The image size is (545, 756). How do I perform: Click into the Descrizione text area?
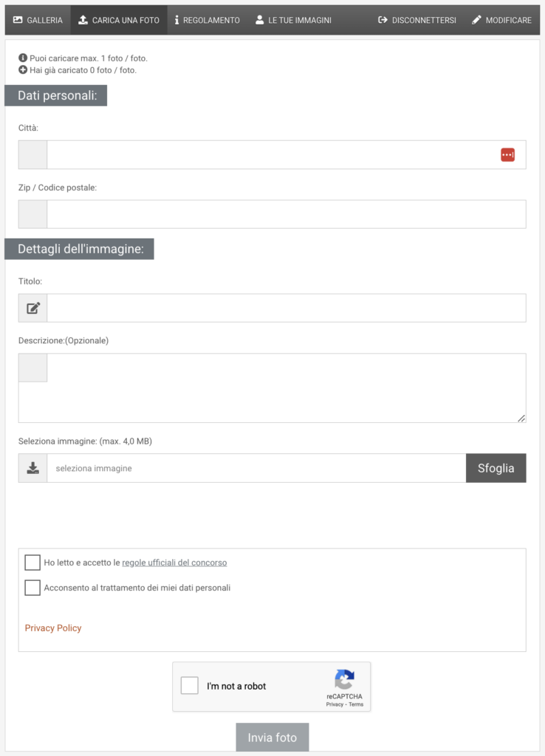pos(287,388)
